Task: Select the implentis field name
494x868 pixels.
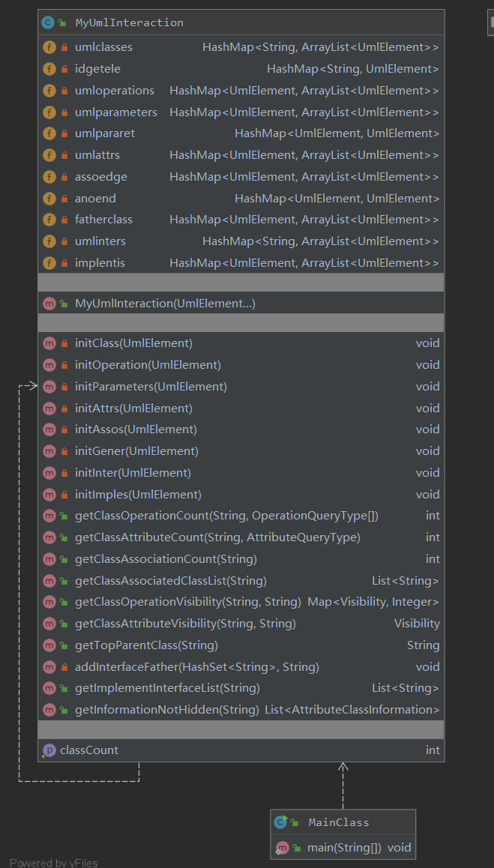Action: [x=100, y=263]
